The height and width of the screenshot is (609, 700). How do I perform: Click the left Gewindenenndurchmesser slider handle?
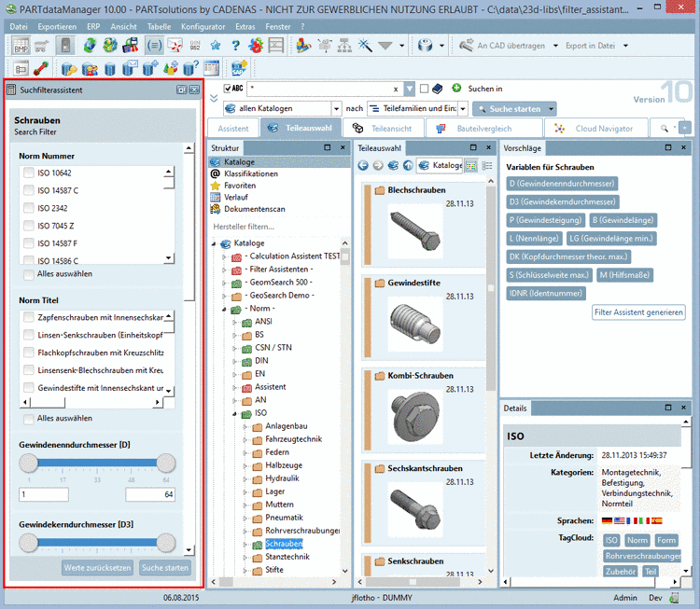pos(29,464)
